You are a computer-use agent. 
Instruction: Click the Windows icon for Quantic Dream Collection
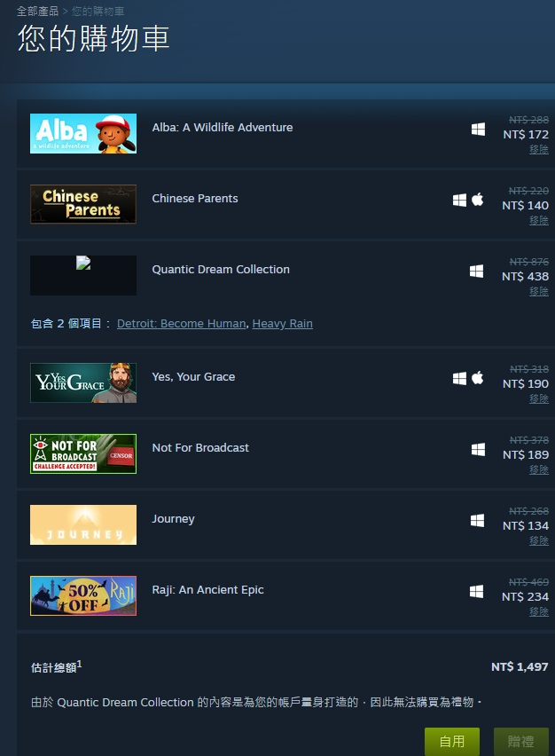tap(476, 271)
